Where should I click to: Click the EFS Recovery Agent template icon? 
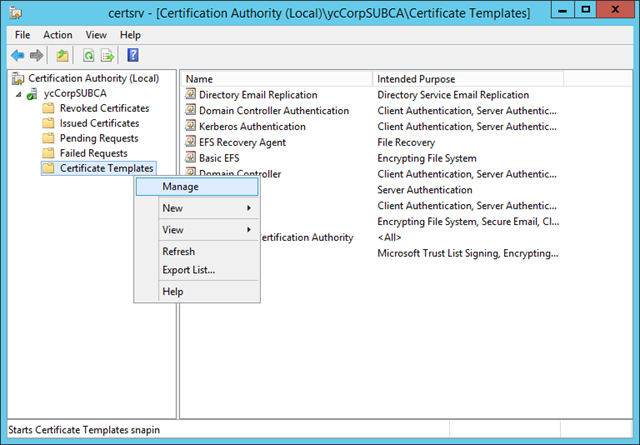pyautogui.click(x=191, y=142)
